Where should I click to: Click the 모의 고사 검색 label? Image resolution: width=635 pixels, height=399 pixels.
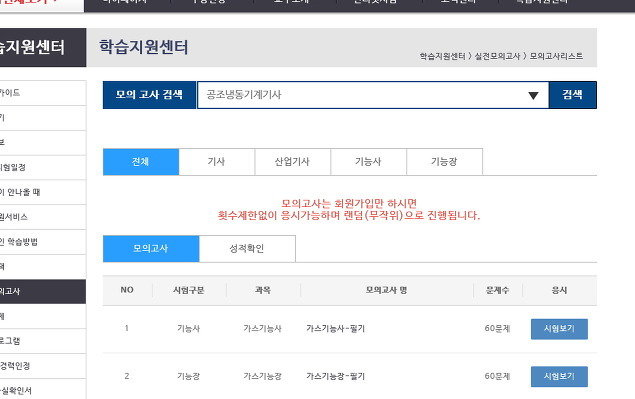point(149,95)
